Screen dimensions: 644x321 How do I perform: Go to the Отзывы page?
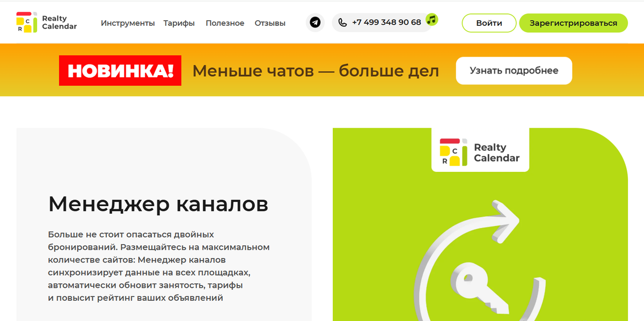(270, 23)
